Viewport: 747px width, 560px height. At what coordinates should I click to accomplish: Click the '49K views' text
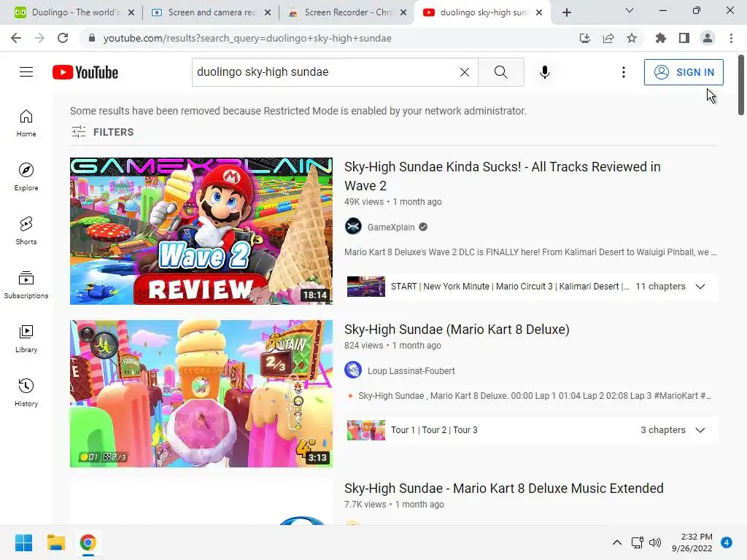click(x=364, y=201)
